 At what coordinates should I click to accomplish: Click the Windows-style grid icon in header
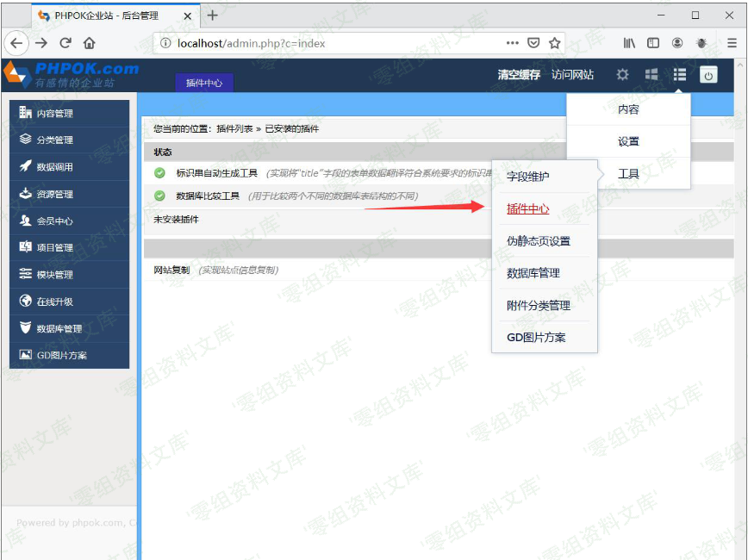coord(651,75)
